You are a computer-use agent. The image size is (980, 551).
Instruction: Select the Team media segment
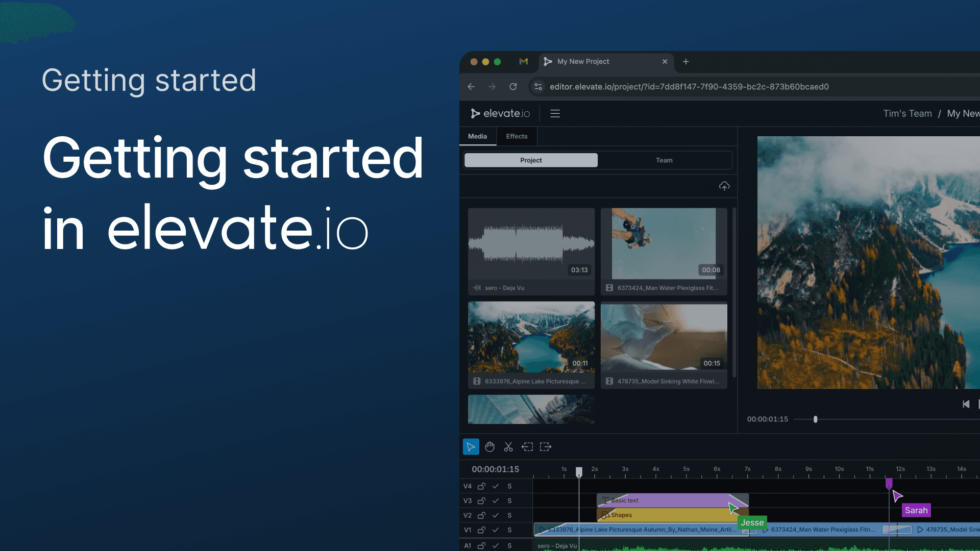664,160
